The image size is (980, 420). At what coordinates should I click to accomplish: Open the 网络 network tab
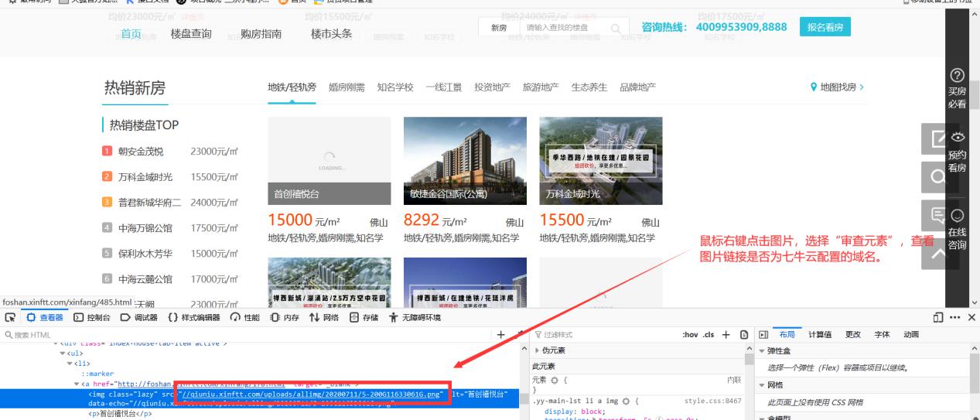click(325, 318)
